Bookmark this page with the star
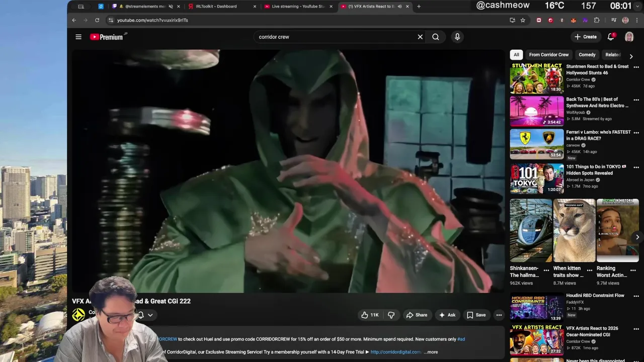Viewport: 644px width, 362px height. click(x=523, y=20)
